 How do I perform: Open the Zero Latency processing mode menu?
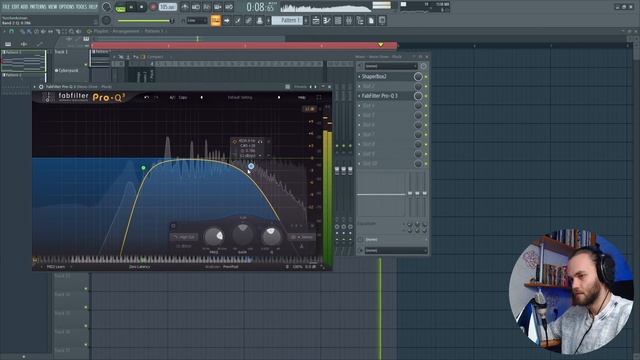pyautogui.click(x=140, y=267)
